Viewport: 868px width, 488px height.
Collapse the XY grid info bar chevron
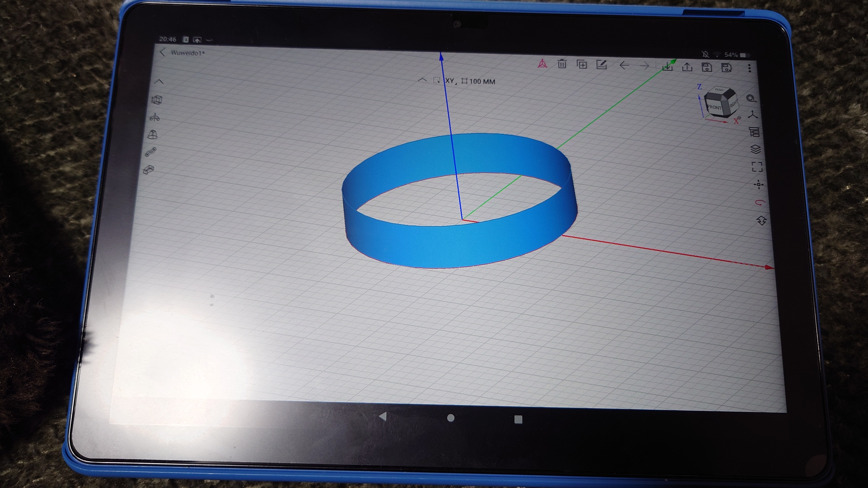tap(422, 80)
